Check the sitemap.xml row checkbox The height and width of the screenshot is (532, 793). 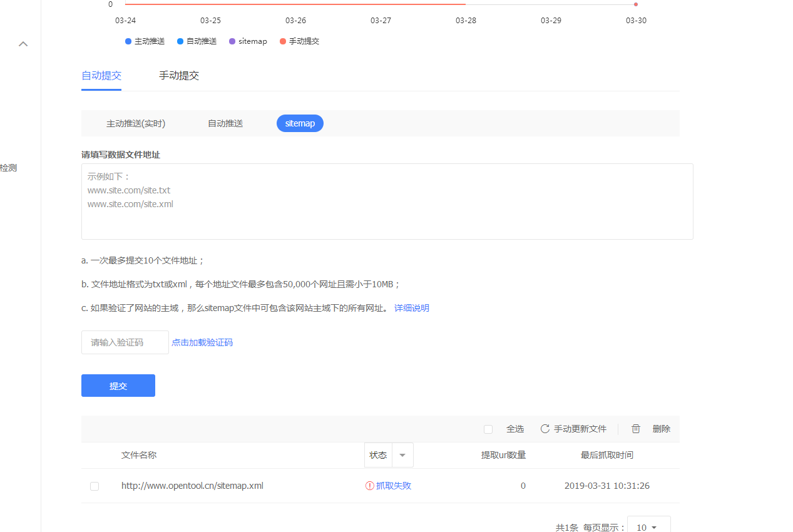tap(95, 486)
